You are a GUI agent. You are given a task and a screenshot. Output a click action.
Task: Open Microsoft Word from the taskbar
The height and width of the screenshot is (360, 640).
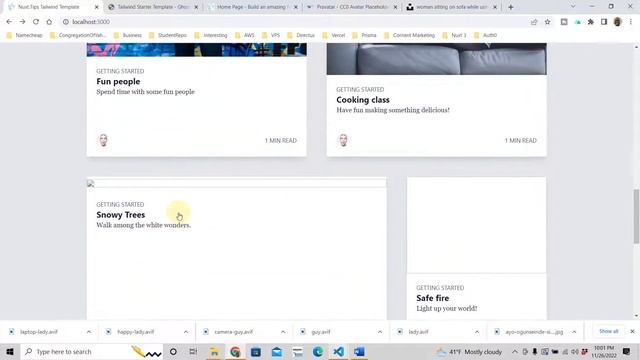tap(359, 351)
